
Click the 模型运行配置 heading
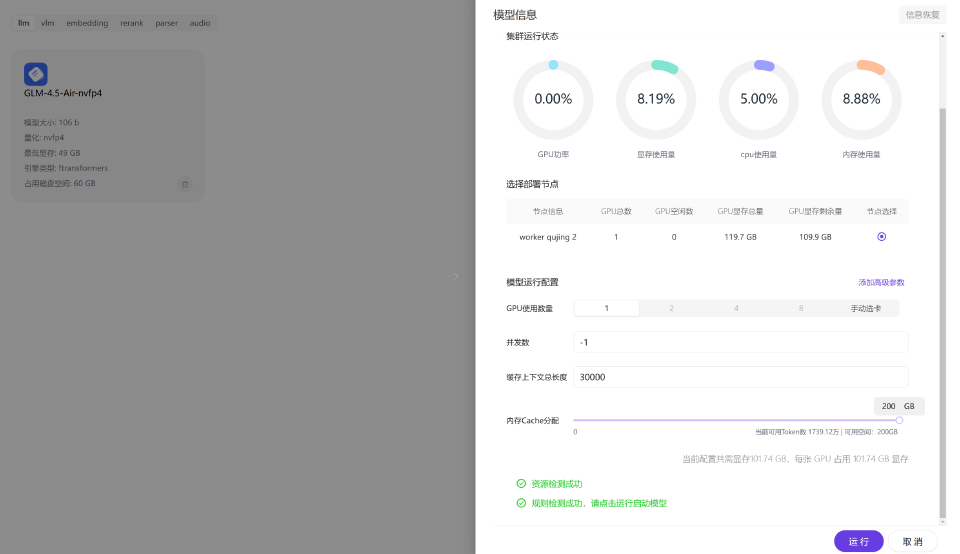[x=532, y=282]
